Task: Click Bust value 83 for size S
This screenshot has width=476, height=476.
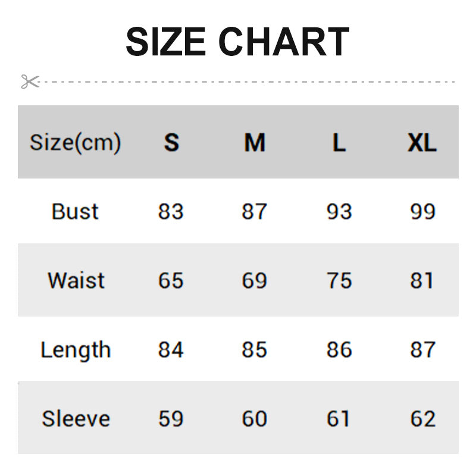Action: tap(171, 212)
